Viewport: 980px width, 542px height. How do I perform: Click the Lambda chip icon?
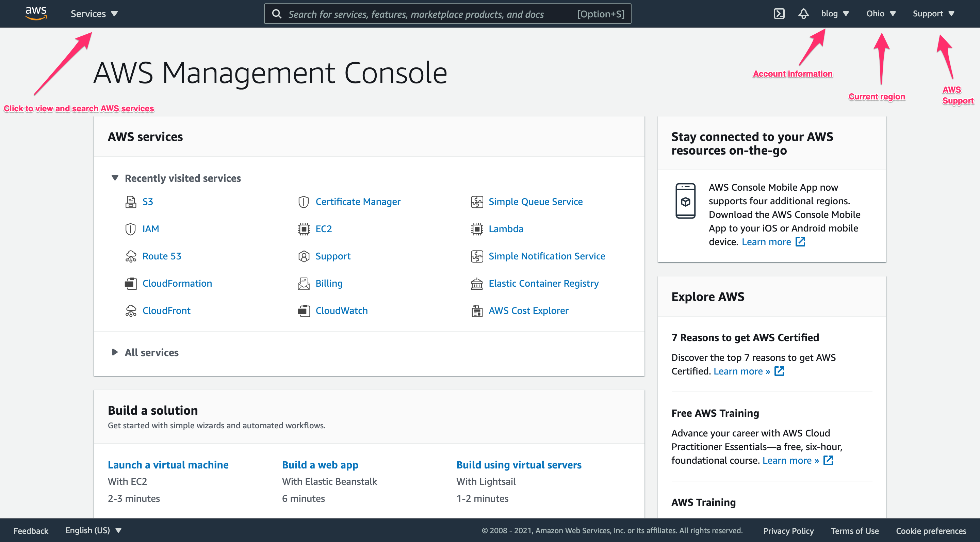477,229
